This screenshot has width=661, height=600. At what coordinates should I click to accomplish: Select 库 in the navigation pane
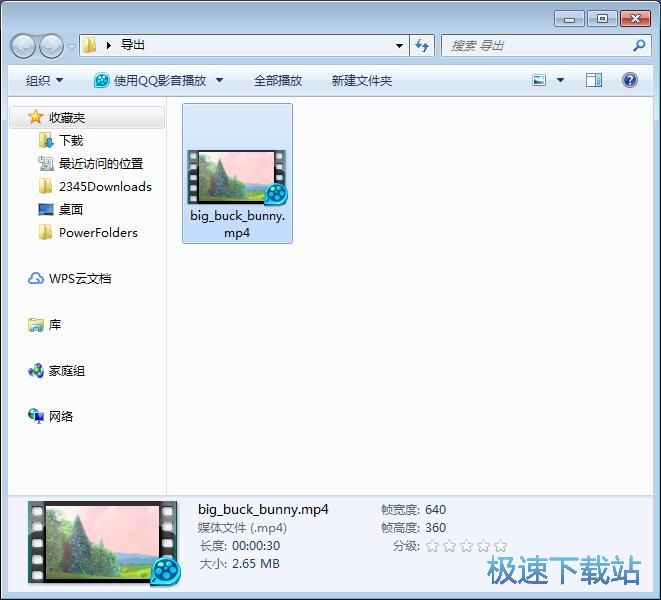55,325
